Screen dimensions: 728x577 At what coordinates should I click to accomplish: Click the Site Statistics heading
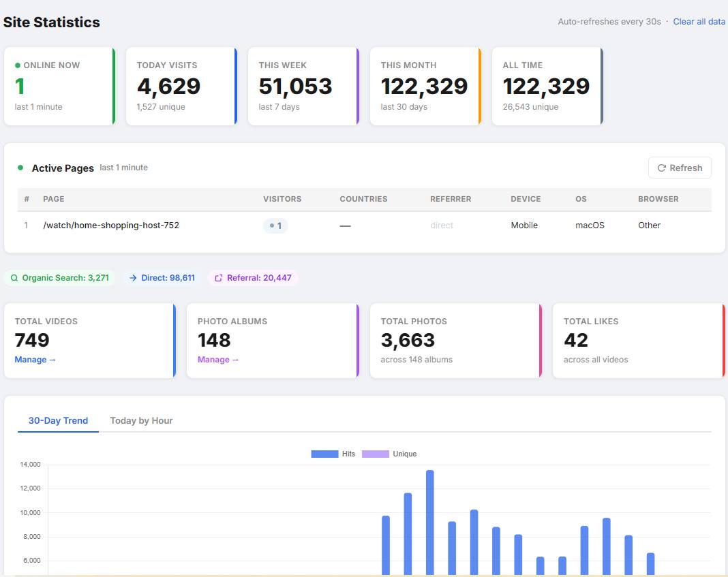52,22
